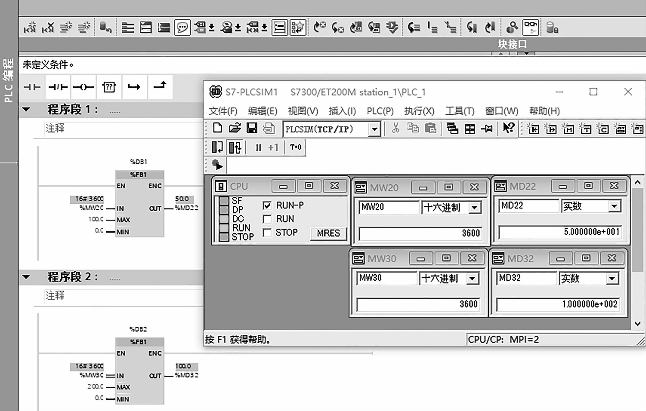This screenshot has height=411, width=646.
Task: Insert a normally closed contact
Action: click(x=58, y=87)
